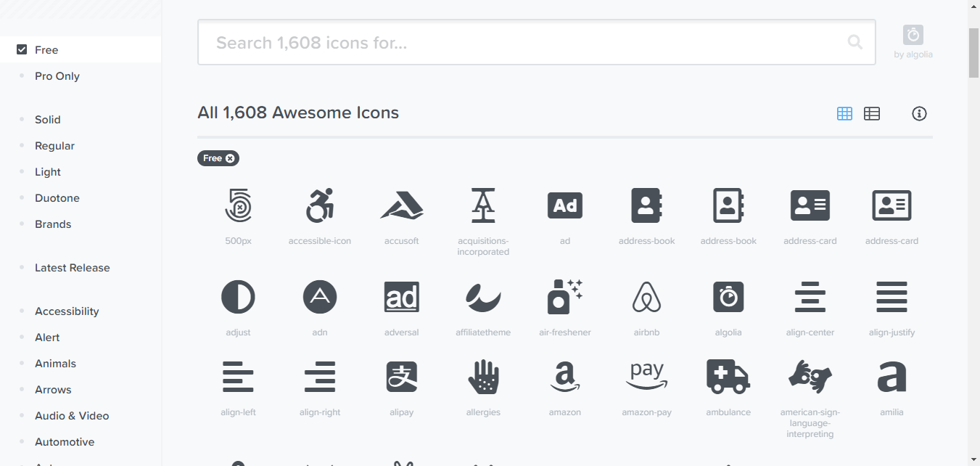Click the amazon icon
Image resolution: width=980 pixels, height=466 pixels.
[565, 377]
